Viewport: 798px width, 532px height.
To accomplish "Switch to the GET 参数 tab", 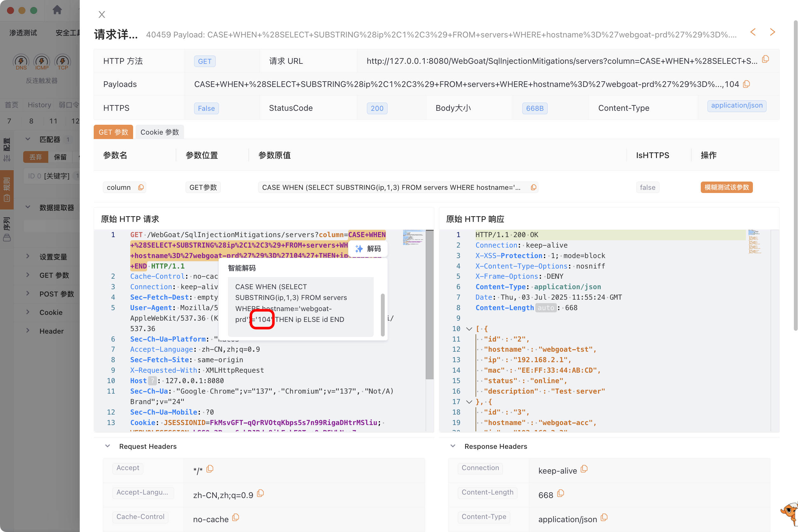I will coord(113,132).
